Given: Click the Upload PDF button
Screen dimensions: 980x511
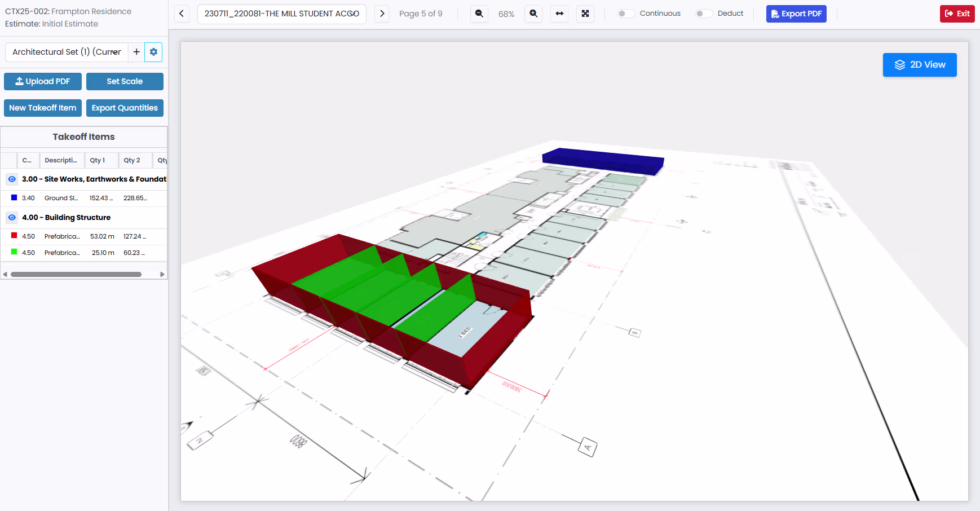Looking at the screenshot, I should pyautogui.click(x=43, y=81).
